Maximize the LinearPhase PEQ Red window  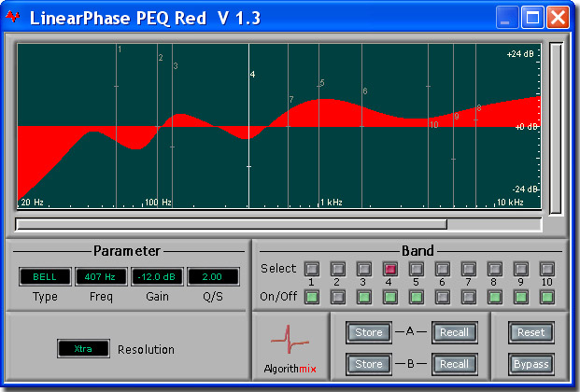pyautogui.click(x=532, y=17)
